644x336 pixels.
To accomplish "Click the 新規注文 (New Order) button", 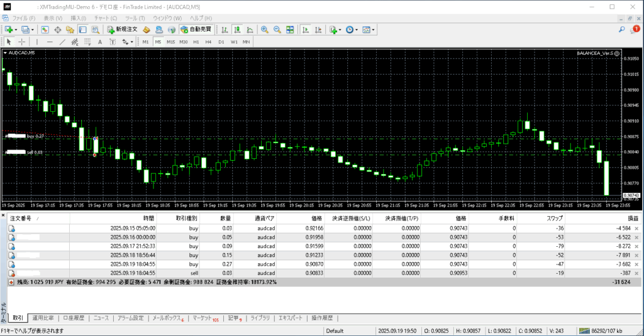I will point(122,30).
